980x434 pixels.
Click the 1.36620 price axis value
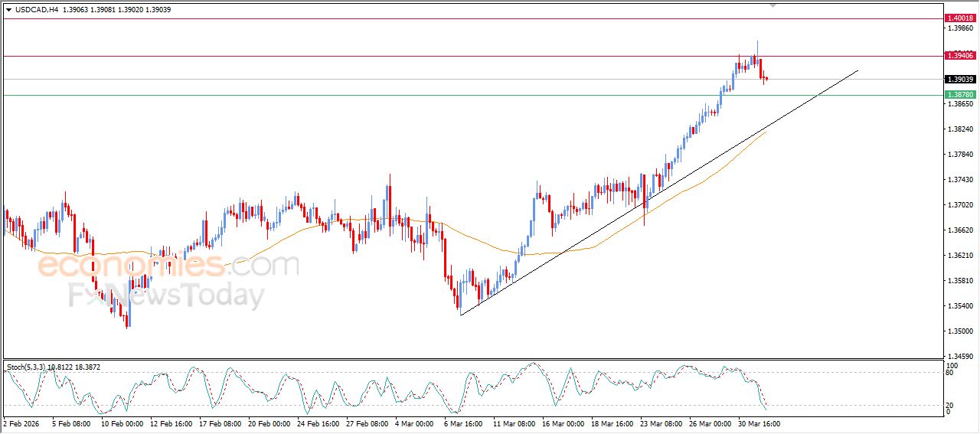tap(959, 230)
